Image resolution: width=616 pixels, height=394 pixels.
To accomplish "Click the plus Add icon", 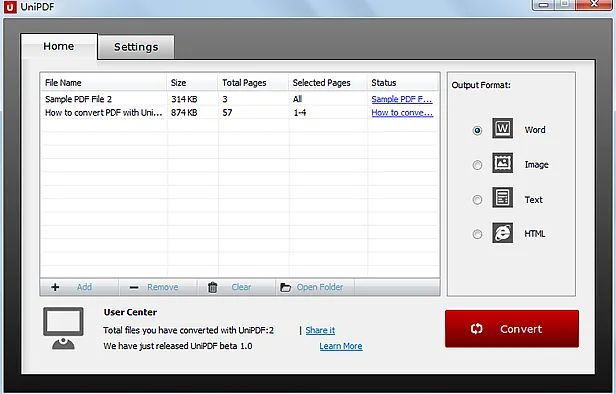I will click(x=55, y=287).
